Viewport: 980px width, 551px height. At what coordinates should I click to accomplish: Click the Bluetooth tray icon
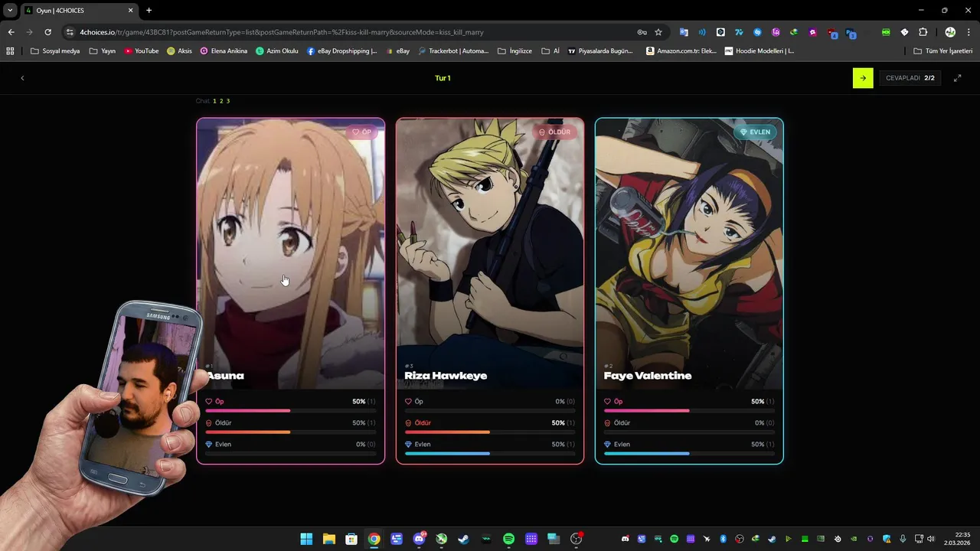pyautogui.click(x=724, y=539)
